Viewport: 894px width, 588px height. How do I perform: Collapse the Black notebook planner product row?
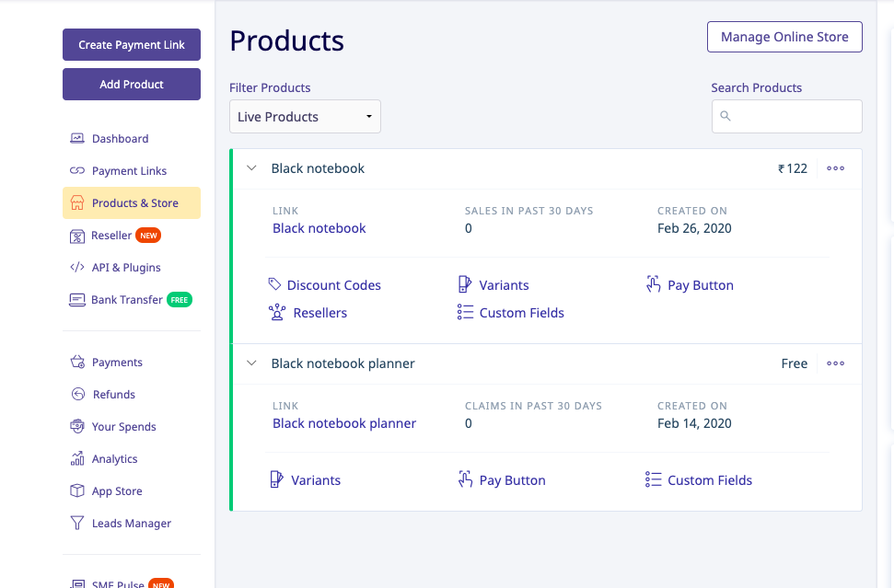251,363
